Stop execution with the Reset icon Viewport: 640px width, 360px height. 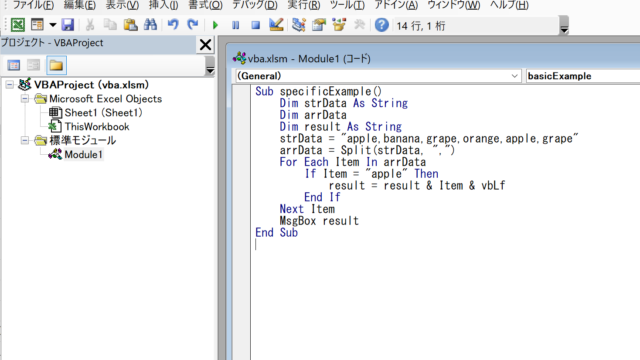pyautogui.click(x=256, y=25)
